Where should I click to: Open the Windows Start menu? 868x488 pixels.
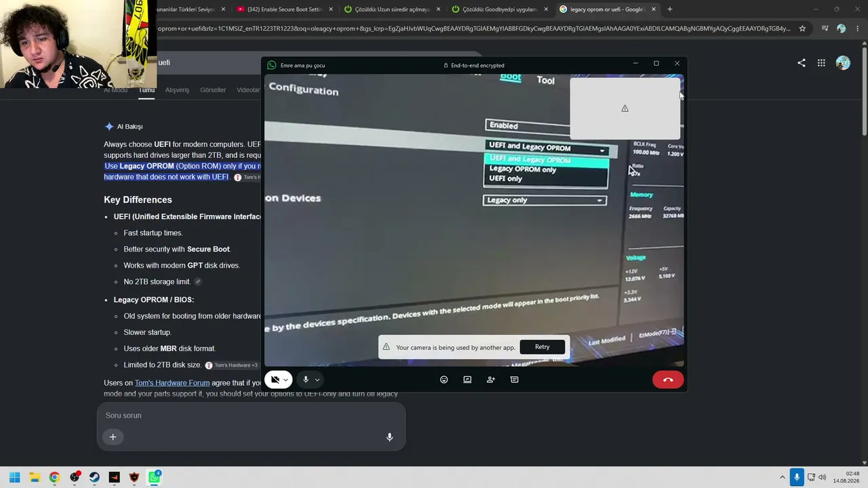(x=14, y=477)
